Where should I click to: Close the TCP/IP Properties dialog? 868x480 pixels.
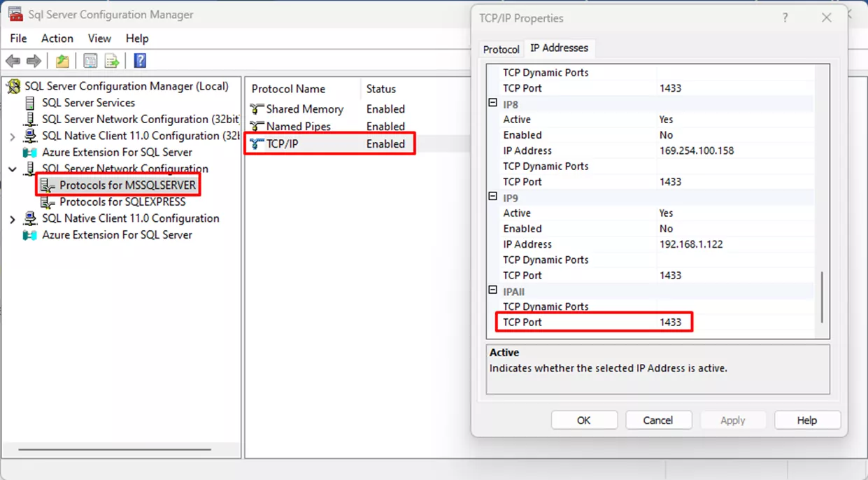pyautogui.click(x=827, y=18)
